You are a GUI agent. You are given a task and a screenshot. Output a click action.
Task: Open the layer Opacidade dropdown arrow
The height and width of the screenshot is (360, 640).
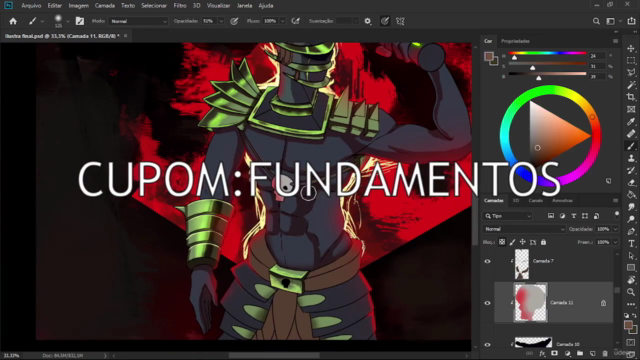(615, 229)
